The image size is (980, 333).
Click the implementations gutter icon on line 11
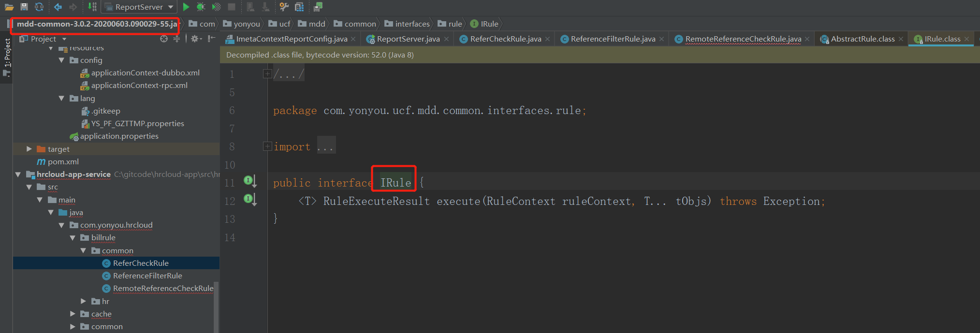tap(249, 181)
